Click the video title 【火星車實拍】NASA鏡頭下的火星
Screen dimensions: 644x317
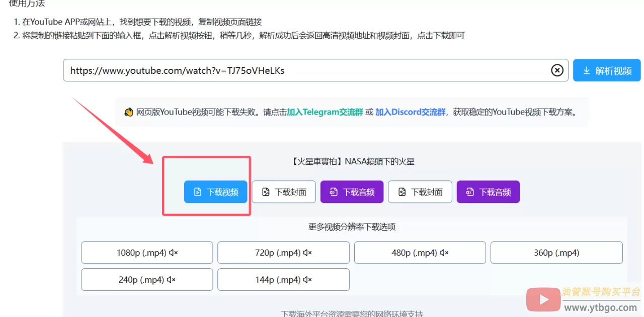pos(352,161)
